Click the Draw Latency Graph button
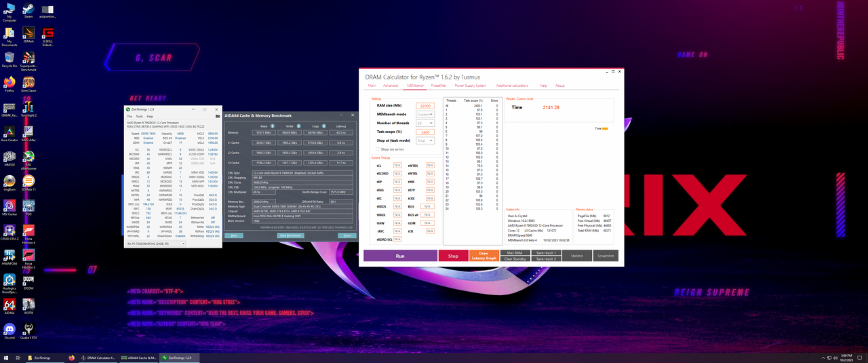This screenshot has width=868, height=363. coord(483,256)
